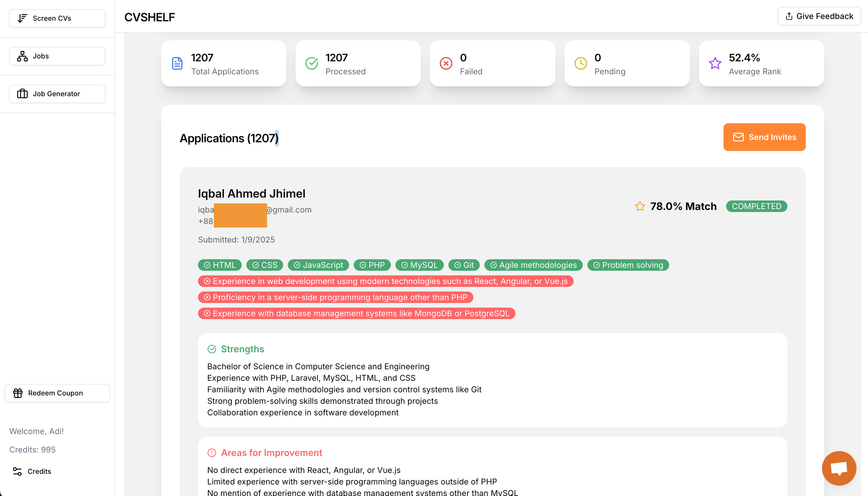868x496 pixels.
Task: Click the Give Feedback button
Action: [x=819, y=16]
